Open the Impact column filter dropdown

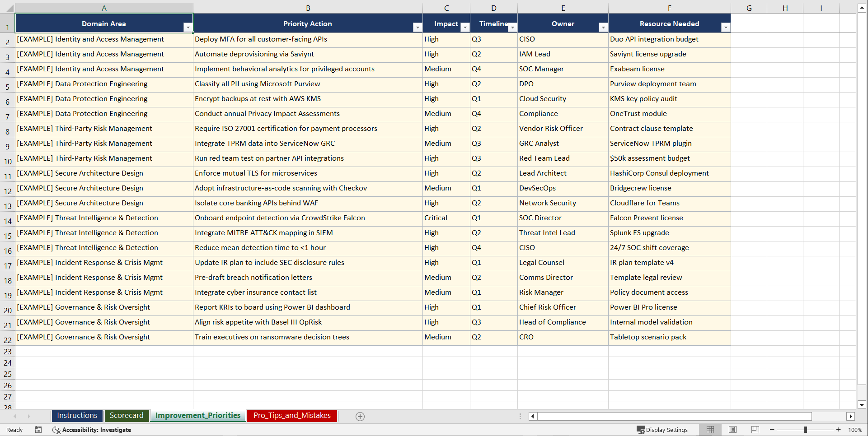465,27
